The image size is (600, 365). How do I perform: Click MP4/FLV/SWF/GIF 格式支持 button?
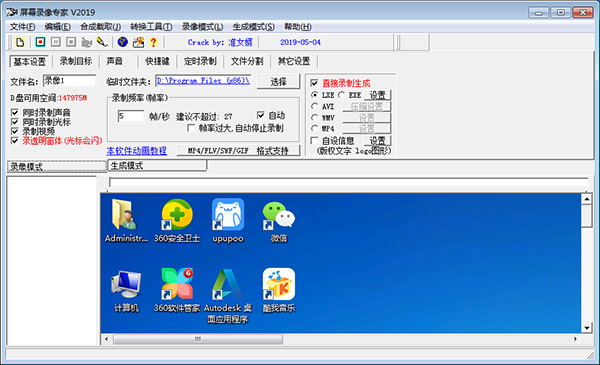click(238, 151)
